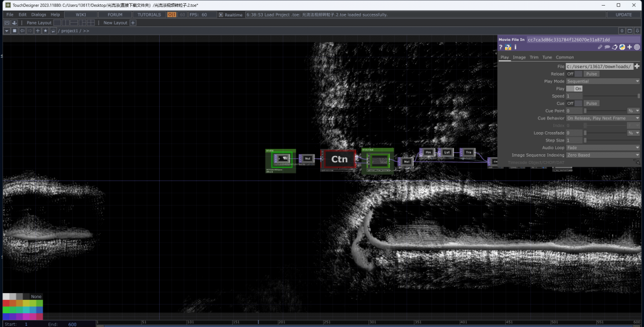Click the target icon in parameter header
644x327 pixels.
pyautogui.click(x=636, y=47)
